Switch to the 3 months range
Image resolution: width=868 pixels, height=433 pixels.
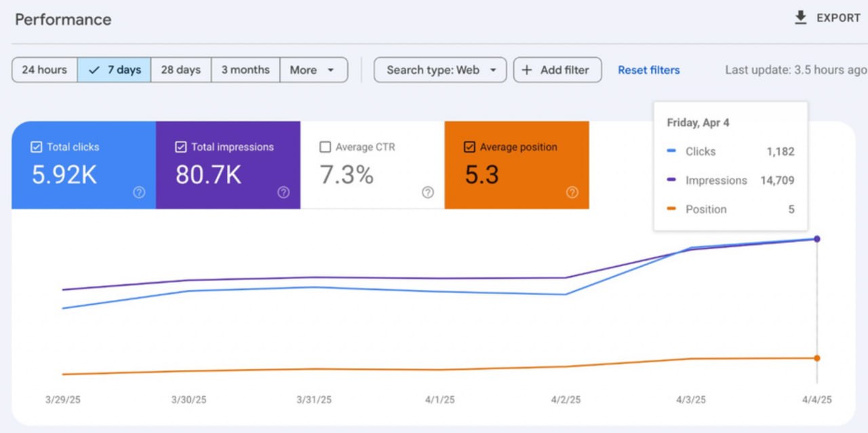click(x=245, y=70)
